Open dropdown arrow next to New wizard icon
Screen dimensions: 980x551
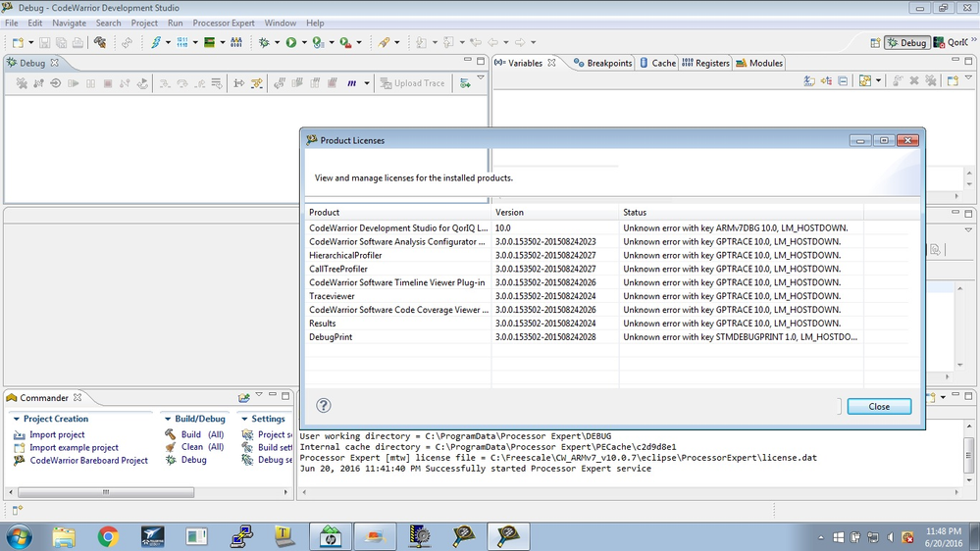click(30, 42)
